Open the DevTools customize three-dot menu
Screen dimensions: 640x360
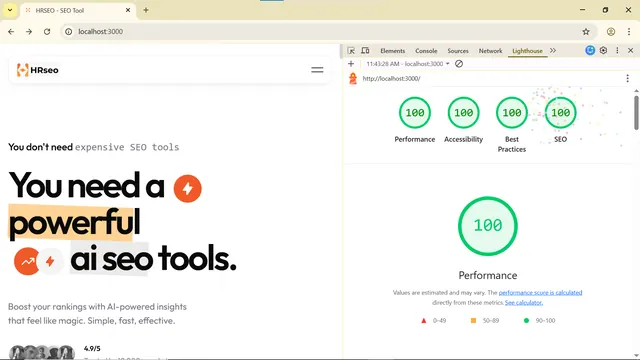point(617,50)
